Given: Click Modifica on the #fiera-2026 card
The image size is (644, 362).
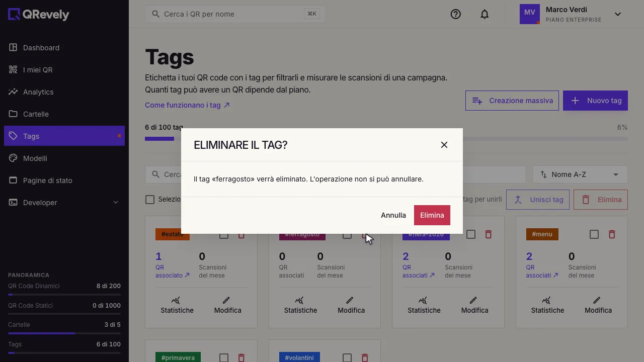Looking at the screenshot, I should coord(475,305).
